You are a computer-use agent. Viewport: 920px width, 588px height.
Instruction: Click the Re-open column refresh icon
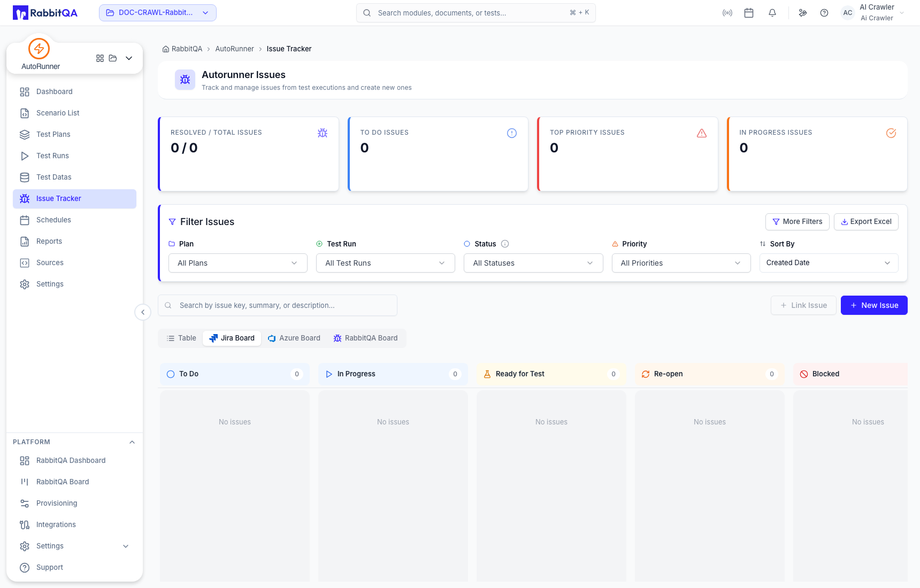point(646,374)
